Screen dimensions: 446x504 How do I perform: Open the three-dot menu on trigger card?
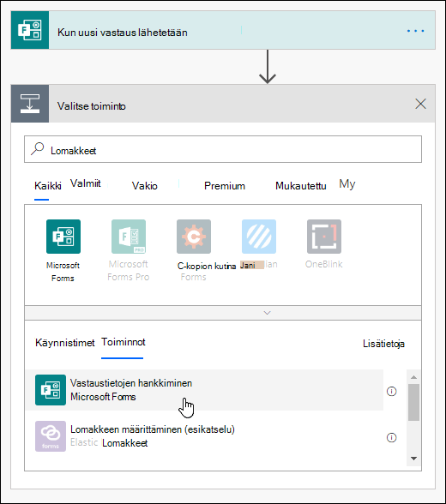coord(415,31)
